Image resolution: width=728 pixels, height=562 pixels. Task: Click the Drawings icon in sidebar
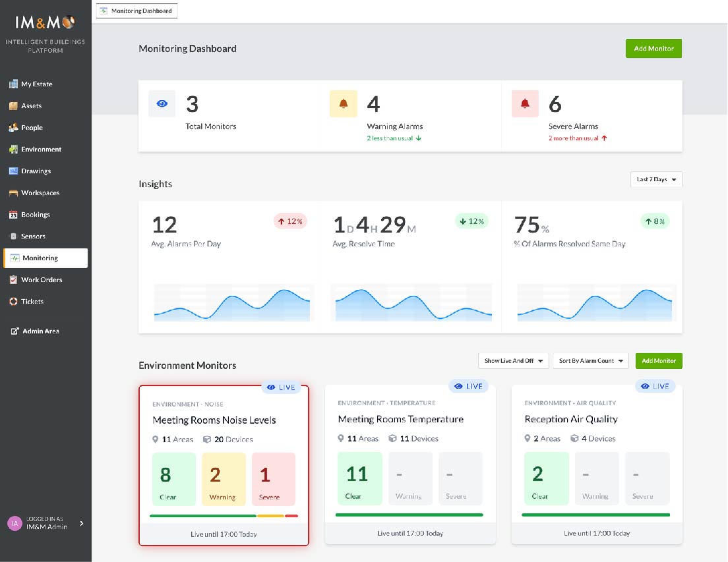13,171
